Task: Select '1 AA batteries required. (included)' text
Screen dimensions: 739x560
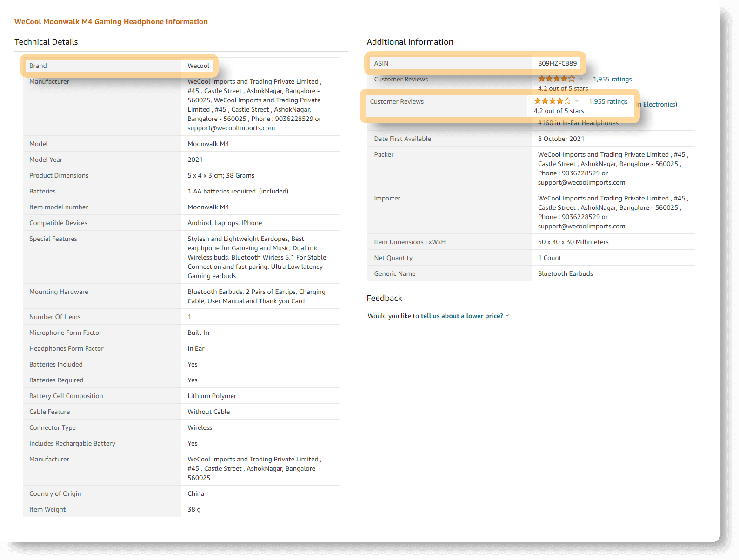Action: 238,191
